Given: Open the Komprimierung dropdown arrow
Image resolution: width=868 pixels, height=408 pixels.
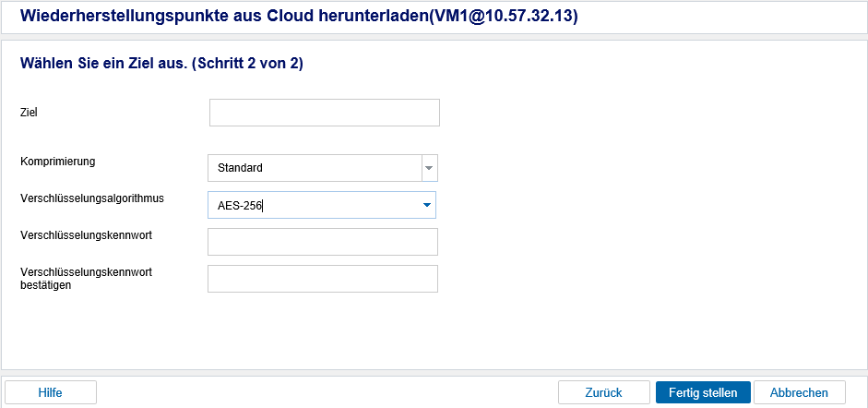Looking at the screenshot, I should (x=430, y=168).
